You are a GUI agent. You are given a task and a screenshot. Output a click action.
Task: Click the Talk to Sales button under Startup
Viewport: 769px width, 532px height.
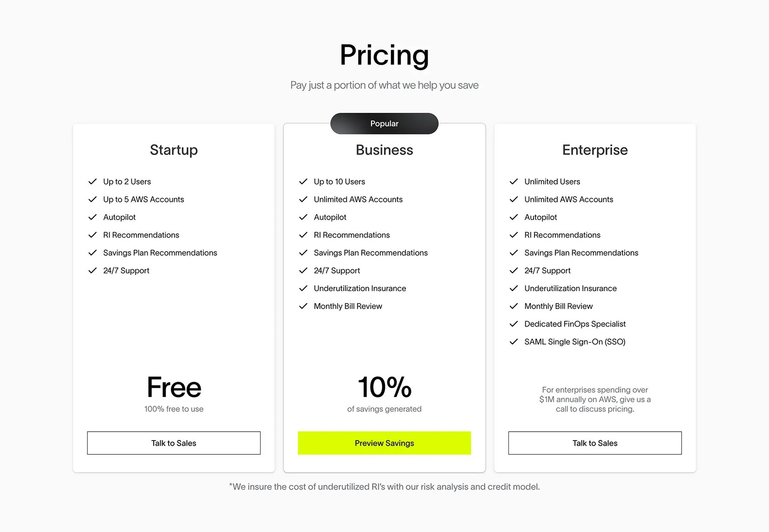coord(174,443)
